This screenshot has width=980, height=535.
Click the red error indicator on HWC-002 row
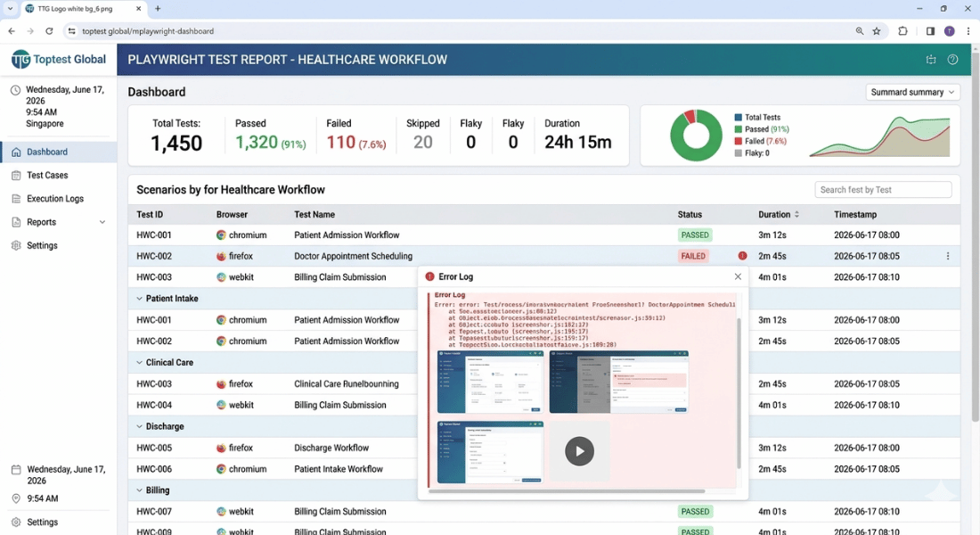pyautogui.click(x=742, y=256)
